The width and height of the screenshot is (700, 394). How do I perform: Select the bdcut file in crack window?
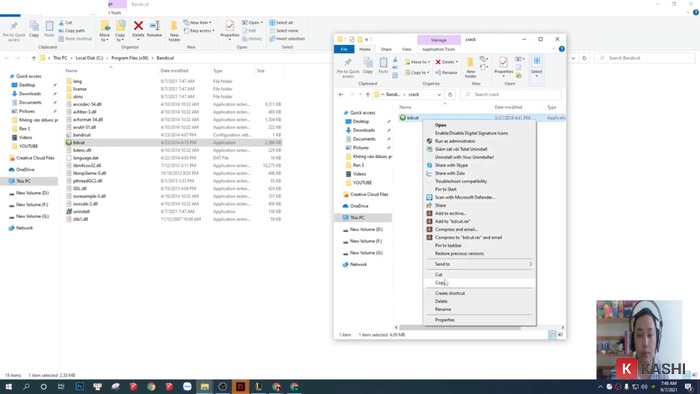(412, 118)
